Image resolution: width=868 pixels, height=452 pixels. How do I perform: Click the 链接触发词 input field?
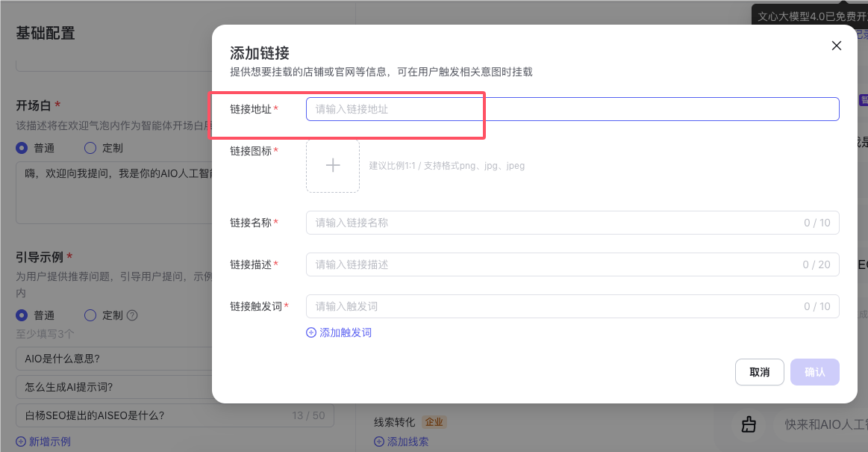(572, 306)
